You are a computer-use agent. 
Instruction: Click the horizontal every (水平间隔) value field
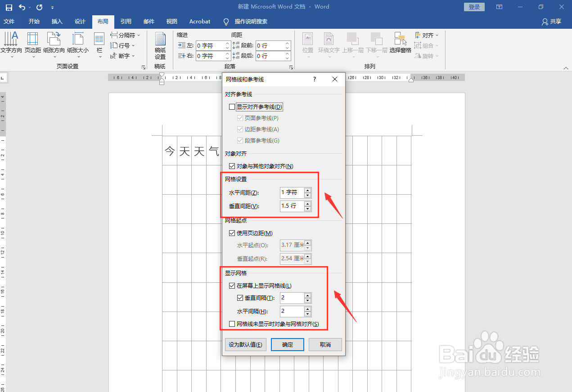point(292,312)
